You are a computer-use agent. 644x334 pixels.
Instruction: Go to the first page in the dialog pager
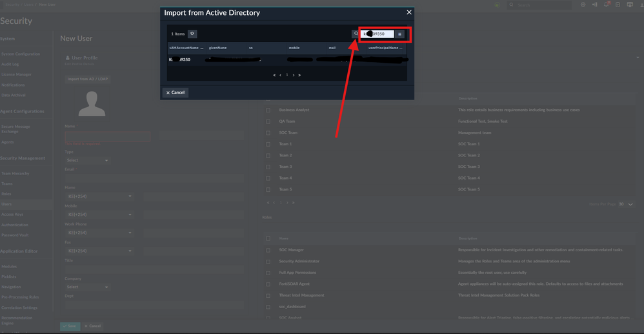[274, 76]
